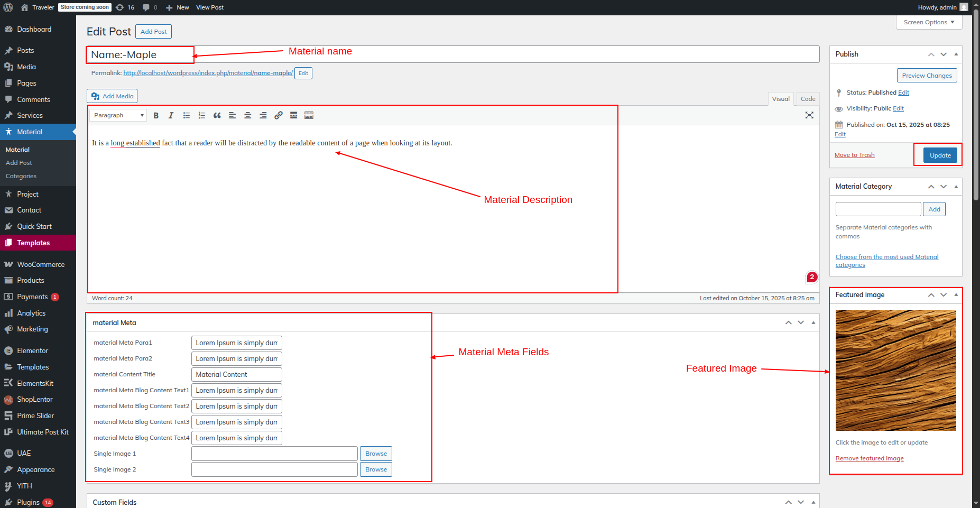Viewport: 980px width, 508px height.
Task: Toggle bold formatting in editor toolbar
Action: pyautogui.click(x=156, y=115)
